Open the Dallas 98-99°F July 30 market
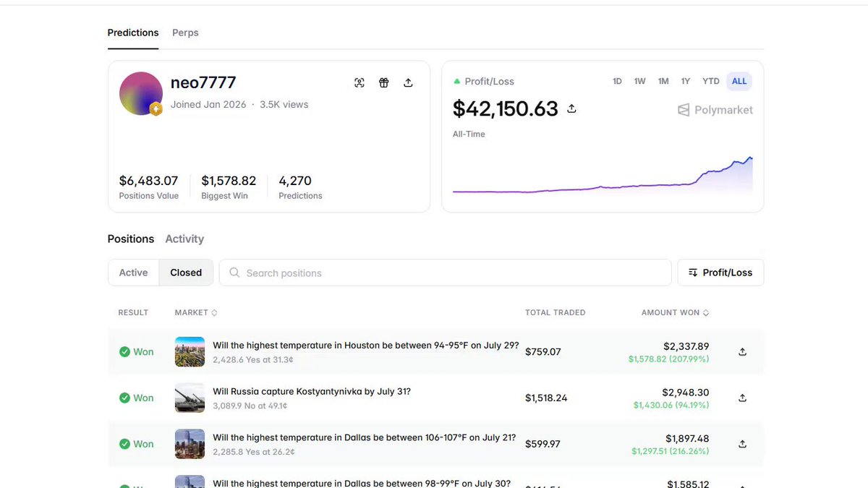Viewport: 868px width, 488px height. pyautogui.click(x=362, y=483)
